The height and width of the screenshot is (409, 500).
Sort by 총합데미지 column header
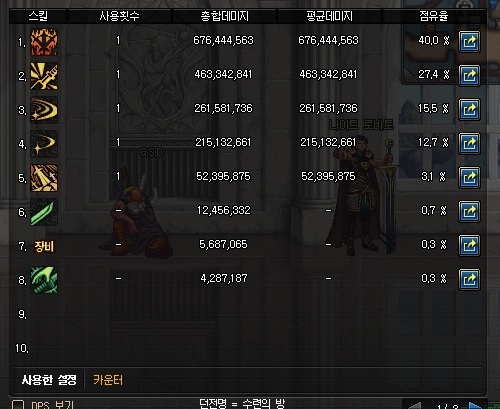pyautogui.click(x=224, y=16)
